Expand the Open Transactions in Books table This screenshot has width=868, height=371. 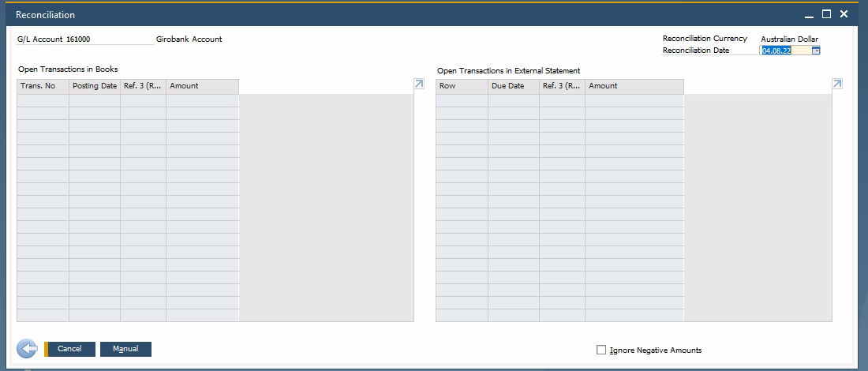(x=418, y=84)
